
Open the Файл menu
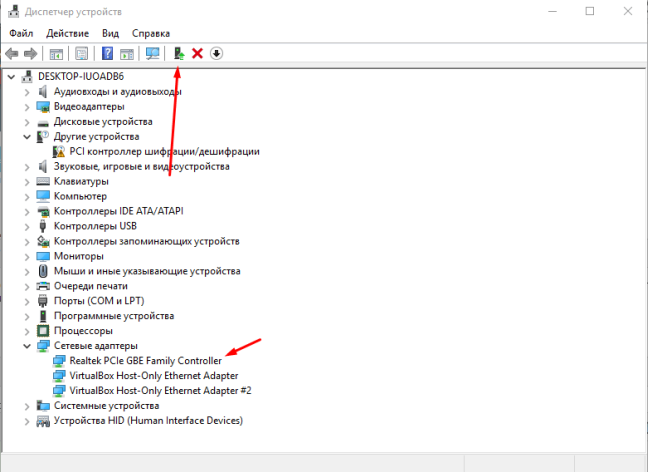(21, 33)
